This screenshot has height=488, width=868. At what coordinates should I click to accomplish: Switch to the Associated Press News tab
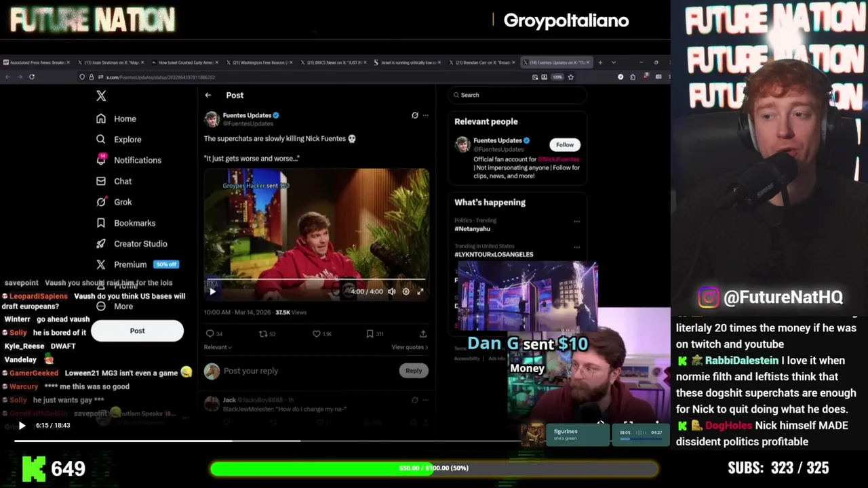(x=37, y=62)
